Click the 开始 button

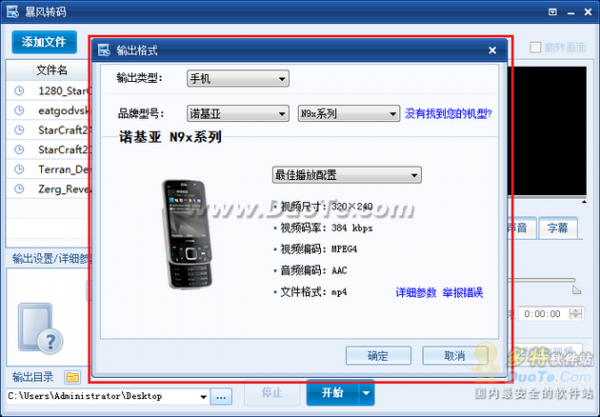tap(332, 393)
